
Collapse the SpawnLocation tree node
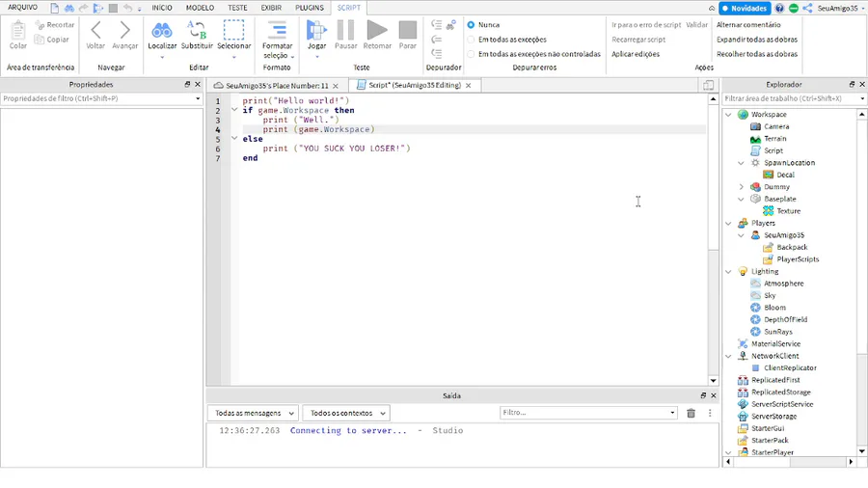742,163
